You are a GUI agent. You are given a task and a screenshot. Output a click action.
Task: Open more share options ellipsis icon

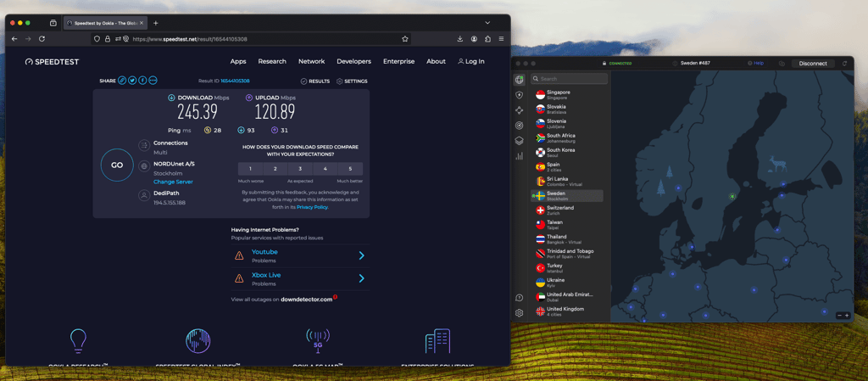pos(153,81)
